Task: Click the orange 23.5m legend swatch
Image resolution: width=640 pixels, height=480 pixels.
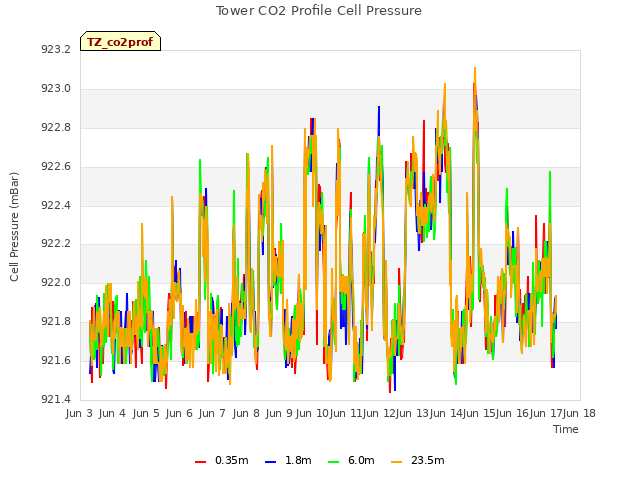Action: tap(396, 462)
